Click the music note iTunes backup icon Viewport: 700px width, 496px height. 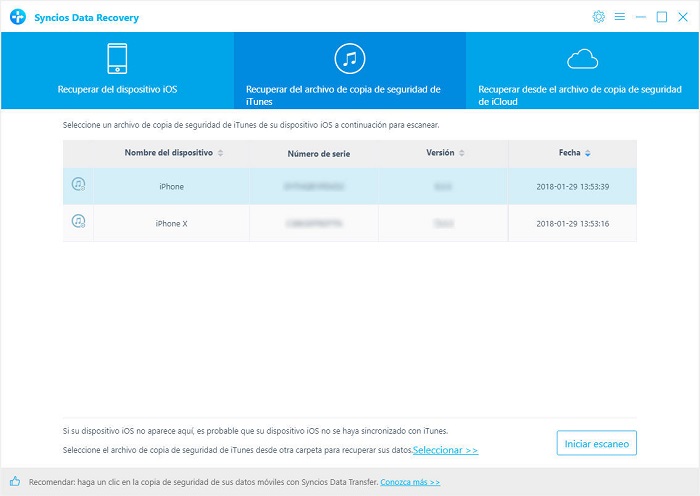350,58
